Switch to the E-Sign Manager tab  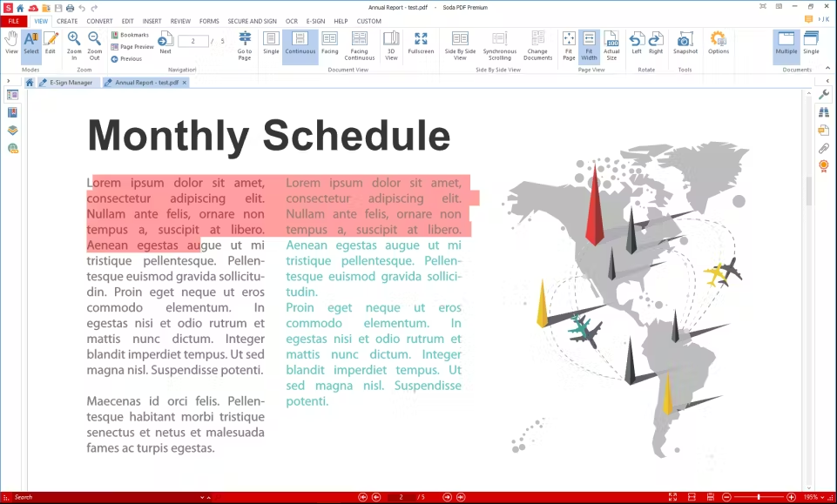(x=69, y=83)
